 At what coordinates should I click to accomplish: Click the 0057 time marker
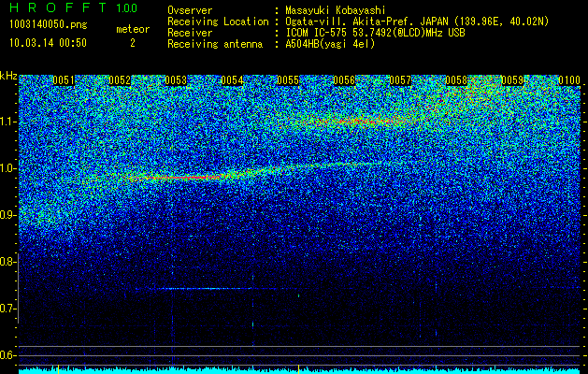400,80
